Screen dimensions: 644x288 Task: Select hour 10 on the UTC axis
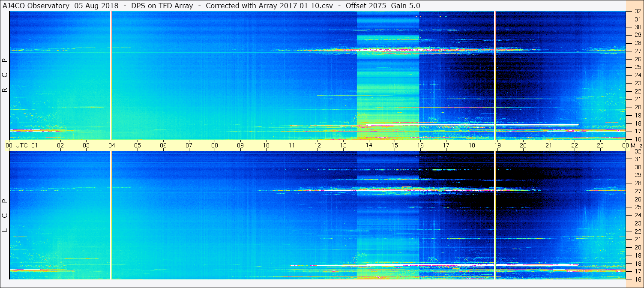click(x=266, y=145)
